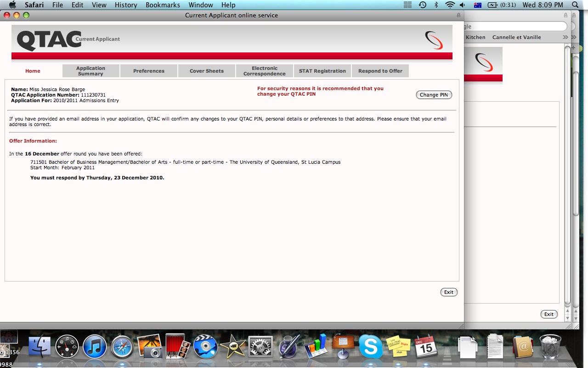Image resolution: width=588 pixels, height=368 pixels.
Task: Click the swirl logo in front window header
Action: (x=434, y=40)
